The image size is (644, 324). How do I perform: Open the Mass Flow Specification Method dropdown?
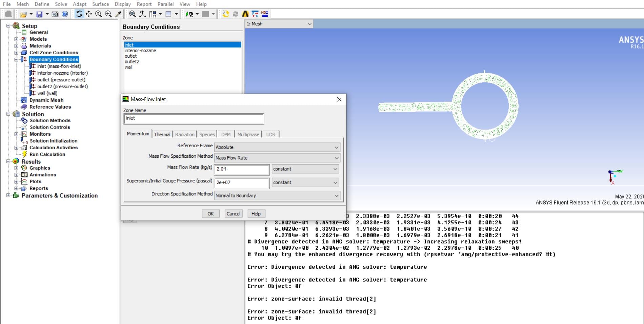click(277, 158)
